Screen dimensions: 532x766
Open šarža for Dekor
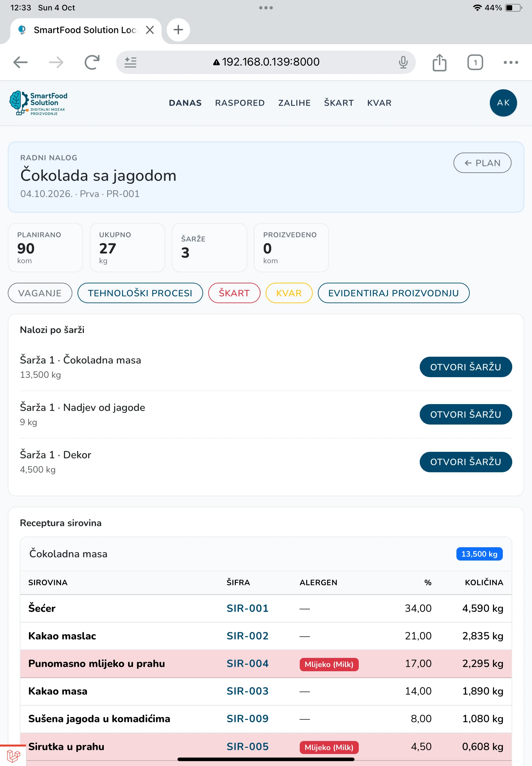coord(466,462)
